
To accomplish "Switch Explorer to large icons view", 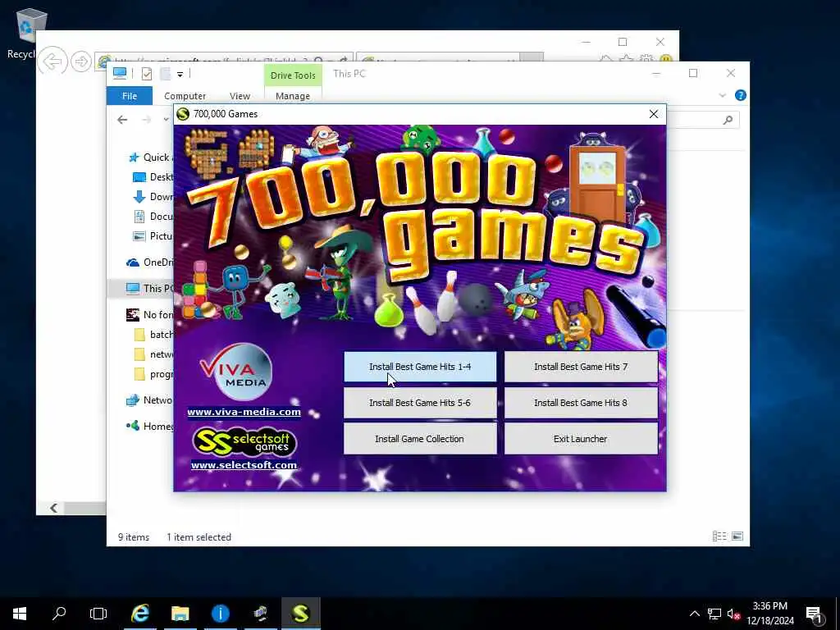I will point(737,536).
